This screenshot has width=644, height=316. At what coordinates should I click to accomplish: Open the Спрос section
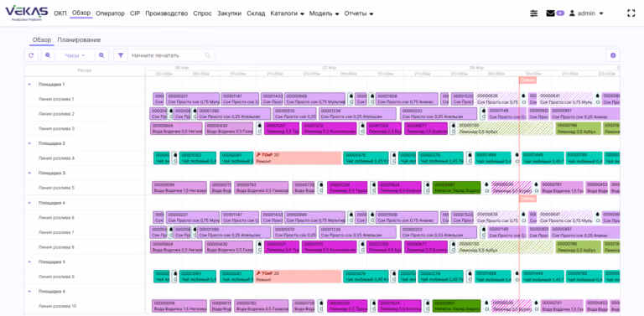202,13
